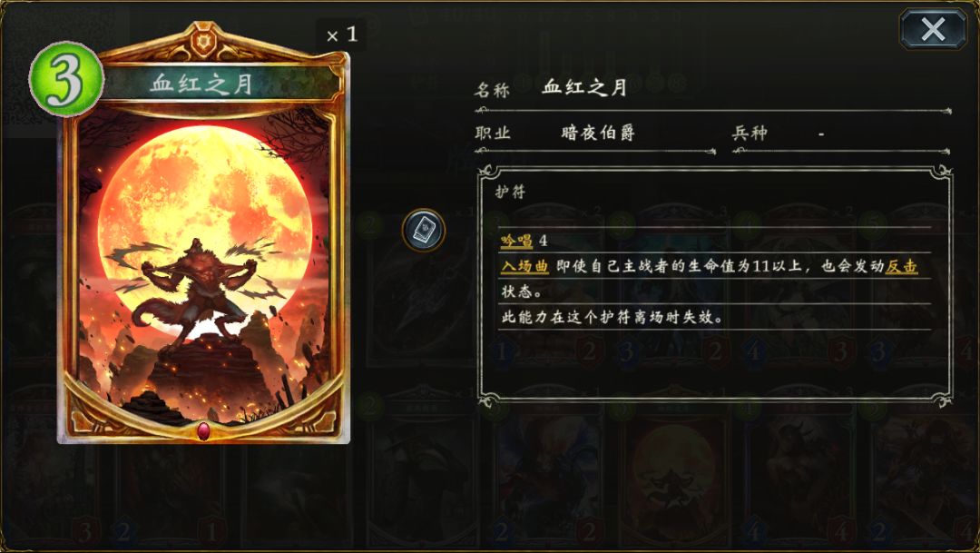The image size is (980, 553).
Task: Click the 血红之月 title banner on the card
Action: [x=201, y=84]
